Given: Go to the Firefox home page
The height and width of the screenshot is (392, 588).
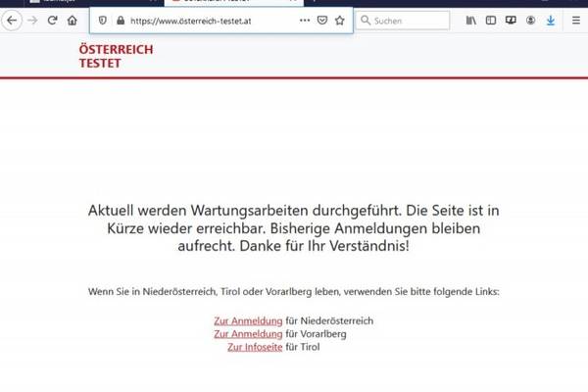Looking at the screenshot, I should click(x=73, y=20).
